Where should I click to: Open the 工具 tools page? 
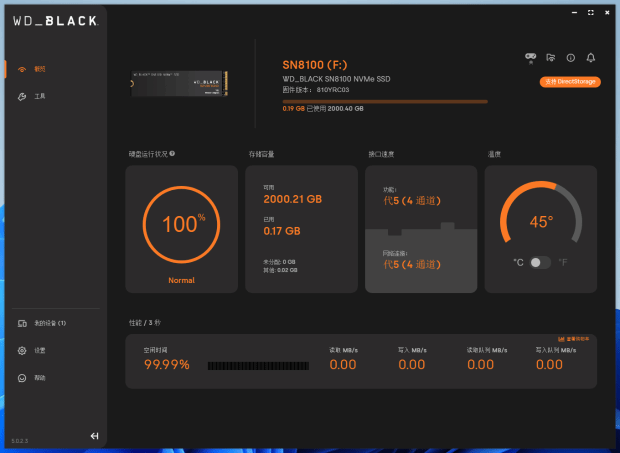(x=32, y=96)
